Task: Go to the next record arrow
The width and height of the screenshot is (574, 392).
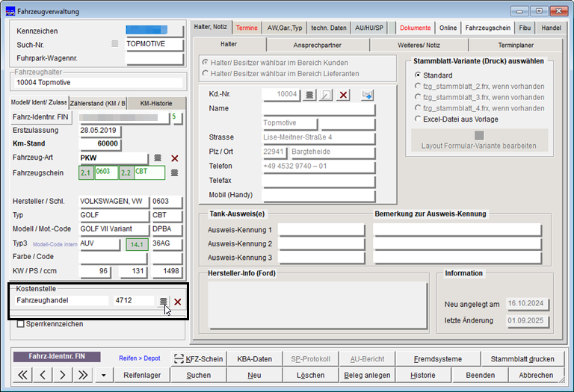Action: 63,375
